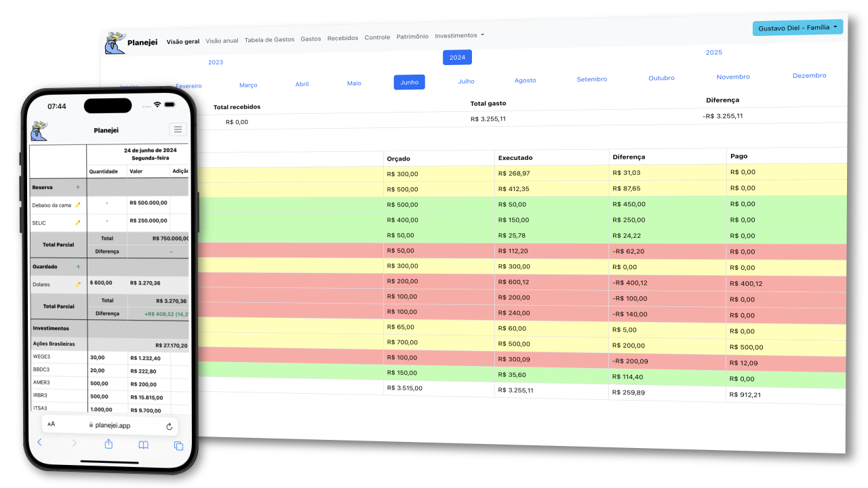Tap the Investimentos section header on phone
This screenshot has height=488, width=868.
pos(50,328)
